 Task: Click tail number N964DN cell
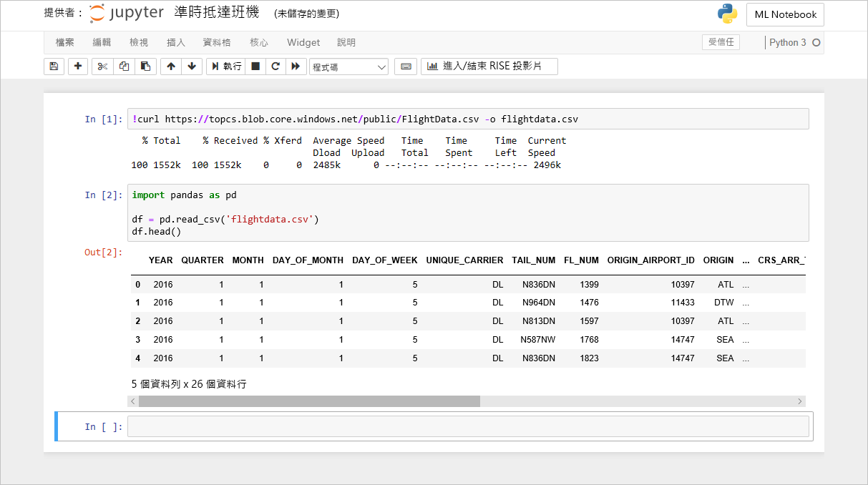pos(539,303)
